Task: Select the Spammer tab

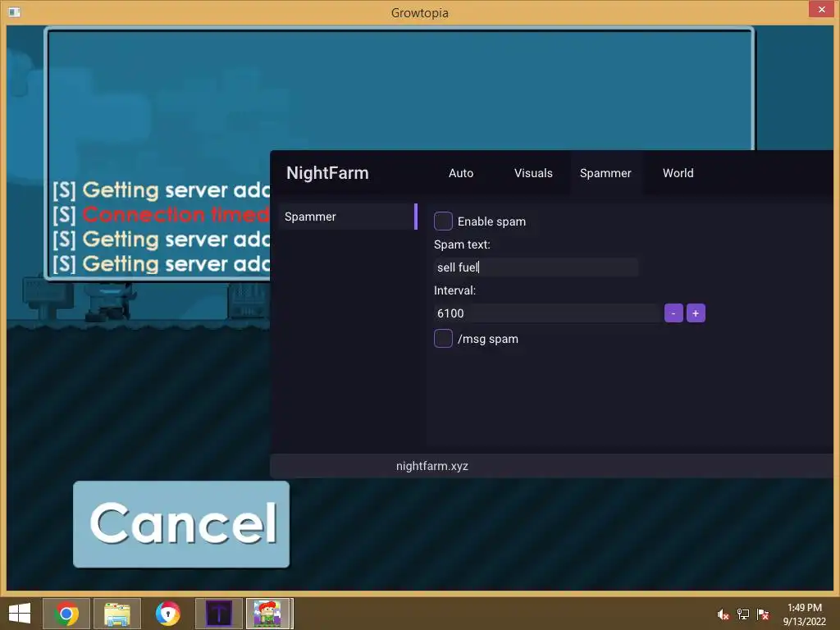Action: pos(605,173)
